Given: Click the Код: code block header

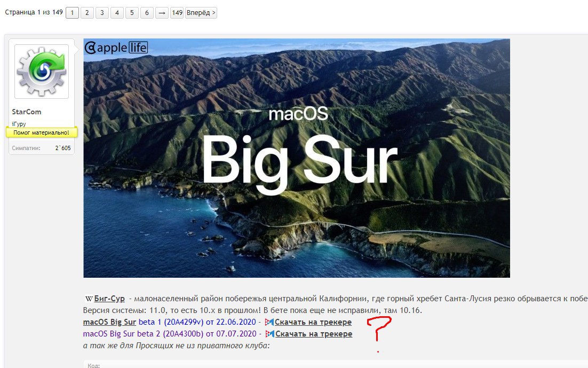Looking at the screenshot, I should pos(94,365).
